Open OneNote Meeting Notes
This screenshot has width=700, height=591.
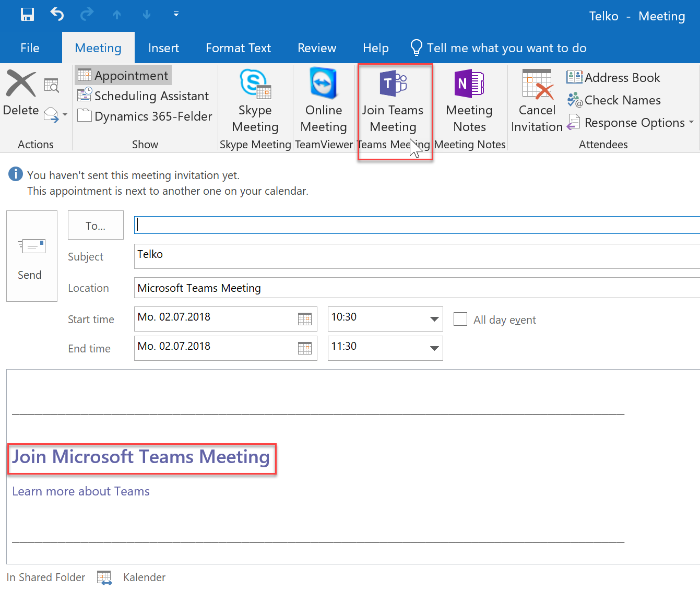tap(469, 101)
